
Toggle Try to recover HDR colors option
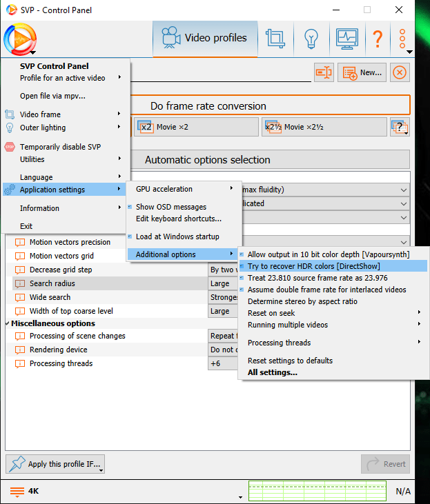[x=333, y=266]
